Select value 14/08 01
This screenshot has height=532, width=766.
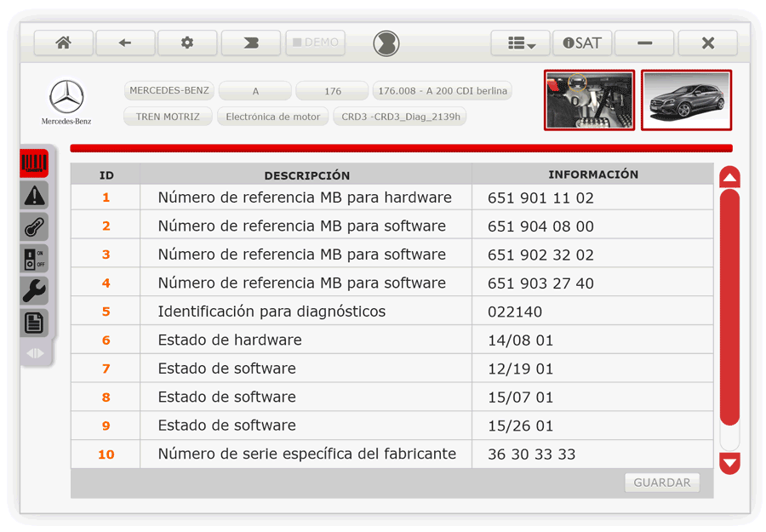click(520, 340)
